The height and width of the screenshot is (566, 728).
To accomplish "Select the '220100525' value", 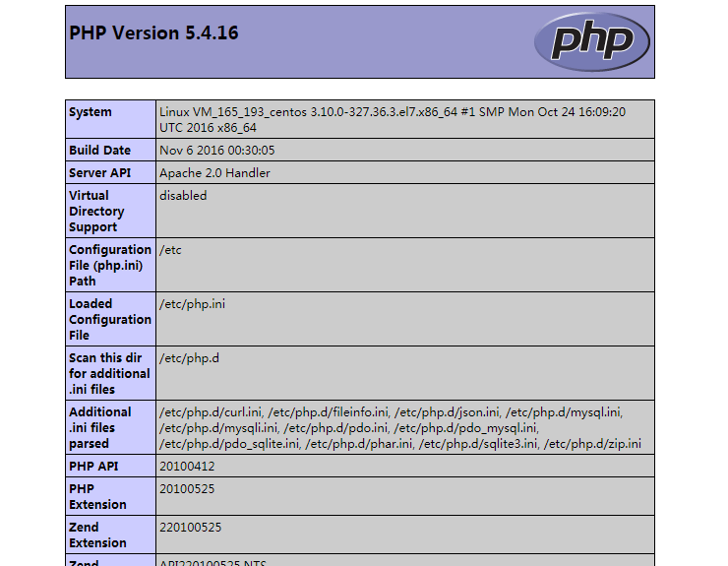I will (190, 528).
